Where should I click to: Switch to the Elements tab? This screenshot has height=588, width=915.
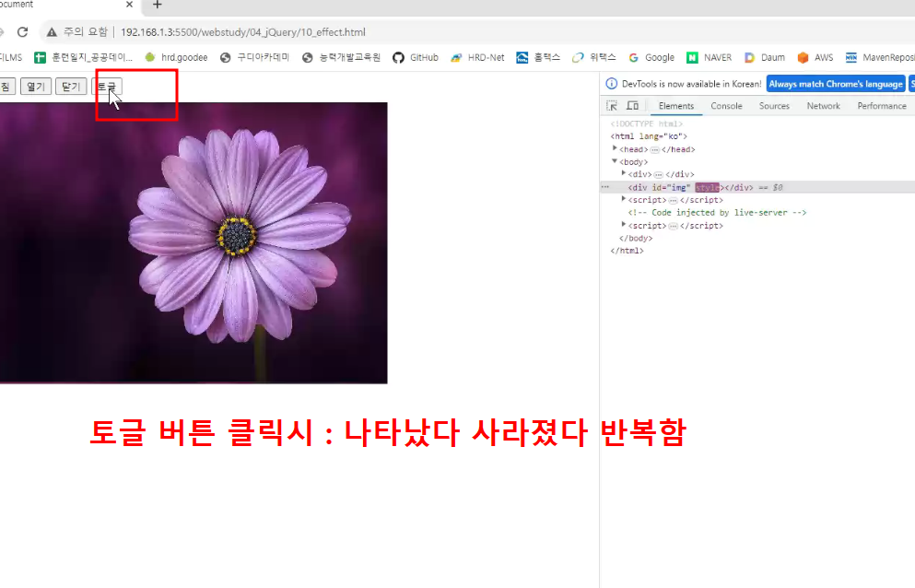click(676, 106)
